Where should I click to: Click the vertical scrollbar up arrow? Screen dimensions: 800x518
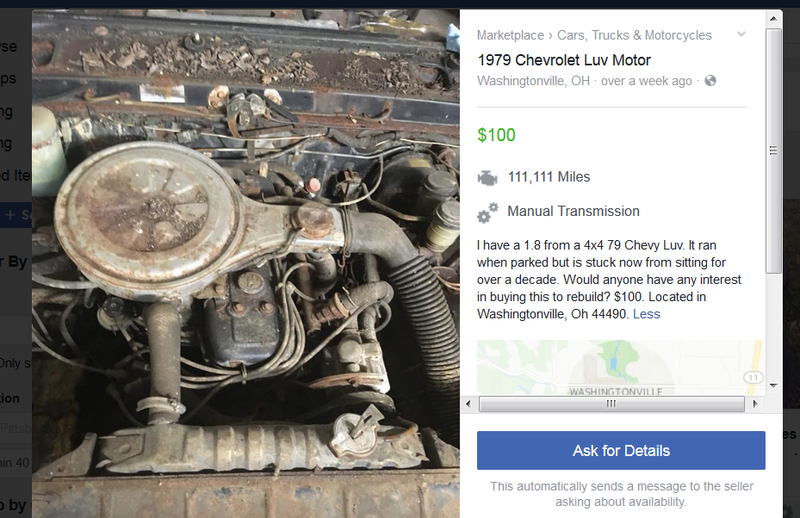(773, 19)
